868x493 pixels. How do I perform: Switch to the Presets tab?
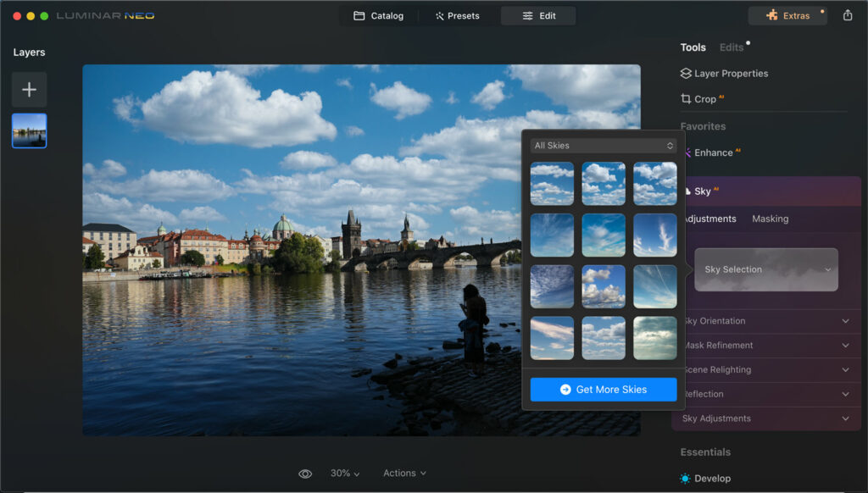pos(457,16)
